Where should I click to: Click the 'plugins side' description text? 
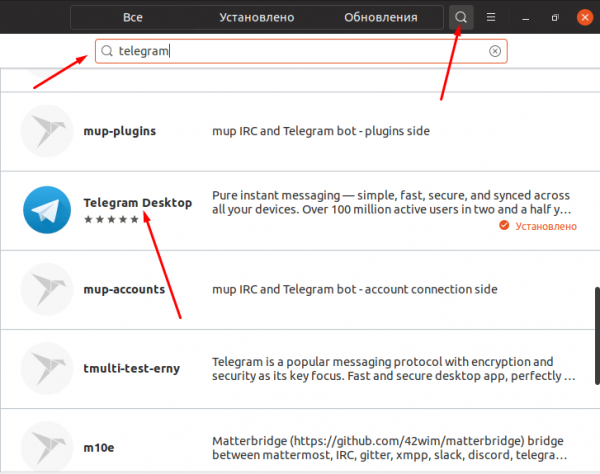coord(321,131)
